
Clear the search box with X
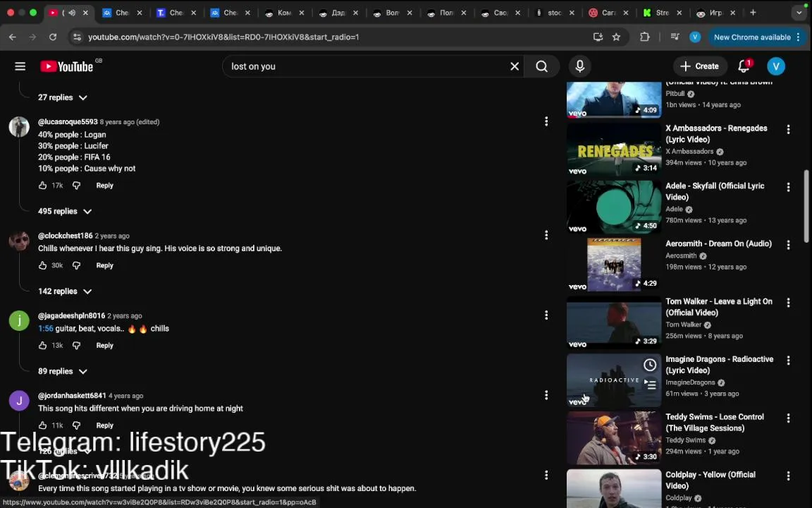[515, 66]
